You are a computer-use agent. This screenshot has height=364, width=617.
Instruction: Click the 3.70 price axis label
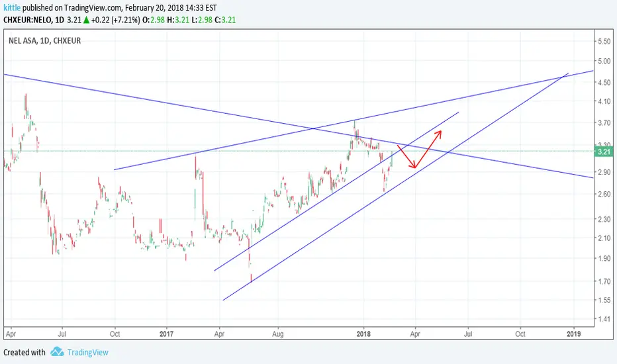(x=604, y=123)
